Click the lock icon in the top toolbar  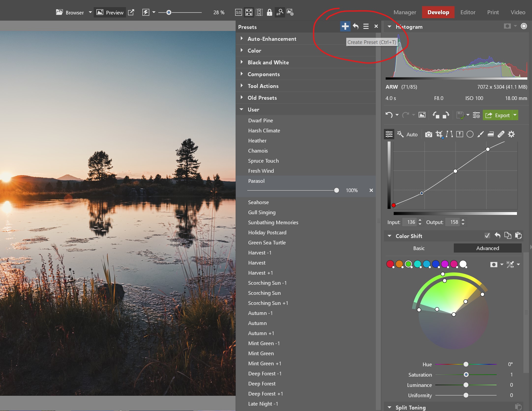click(270, 12)
